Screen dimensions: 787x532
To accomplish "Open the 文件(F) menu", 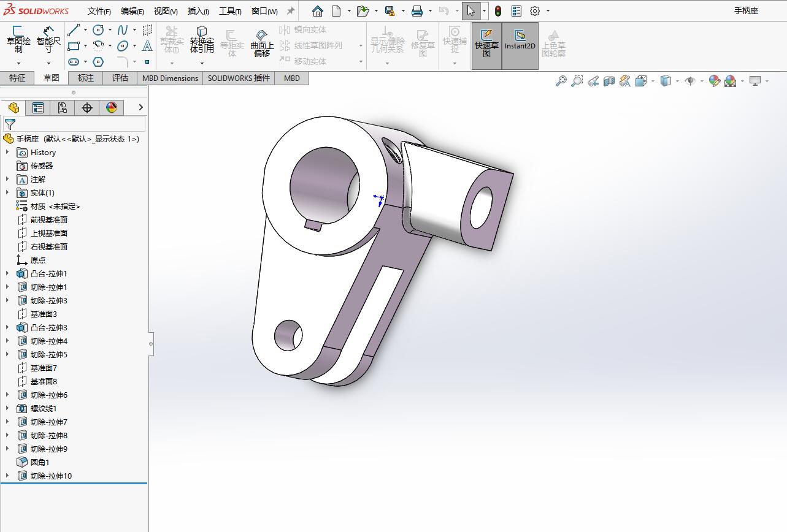I will pos(99,11).
